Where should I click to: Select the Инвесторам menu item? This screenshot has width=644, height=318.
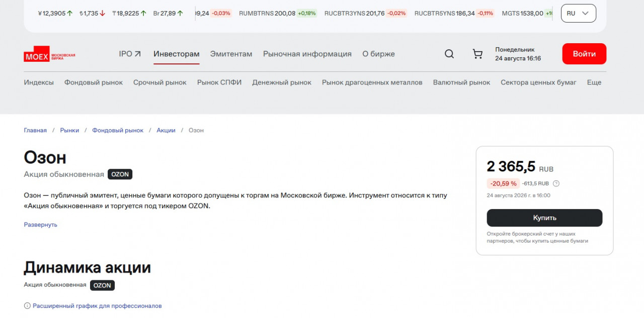pyautogui.click(x=177, y=54)
